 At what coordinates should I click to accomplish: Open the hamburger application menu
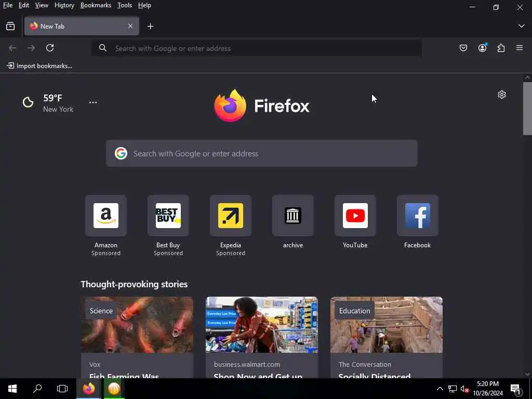point(520,48)
